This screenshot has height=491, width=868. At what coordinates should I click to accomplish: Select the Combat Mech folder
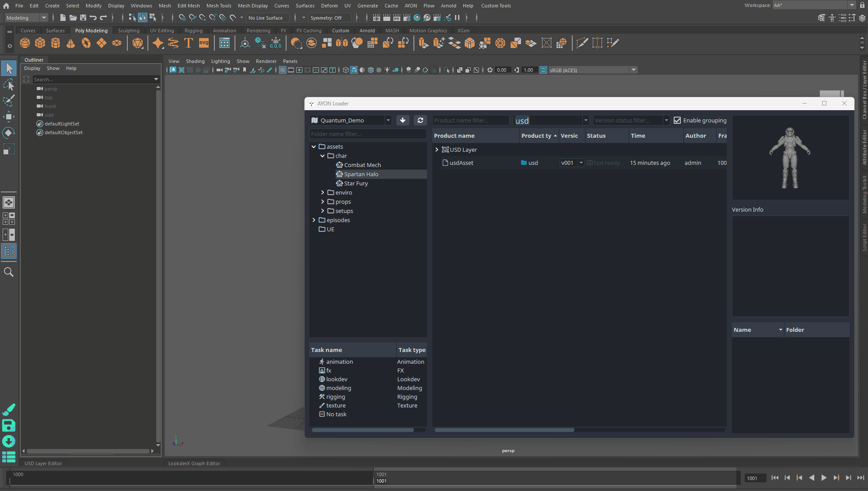click(362, 165)
